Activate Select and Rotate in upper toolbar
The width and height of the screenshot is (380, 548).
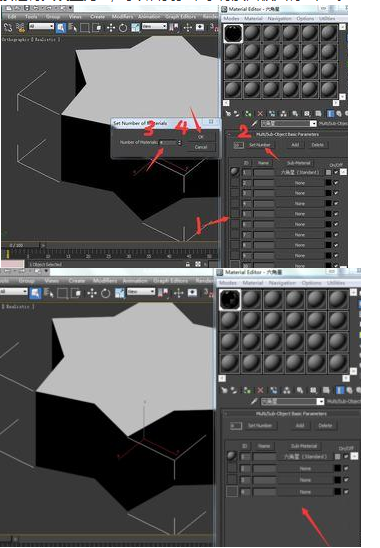[x=123, y=27]
